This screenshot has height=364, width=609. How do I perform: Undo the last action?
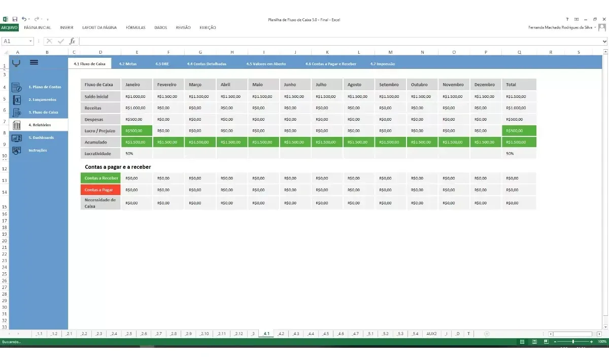(x=24, y=19)
